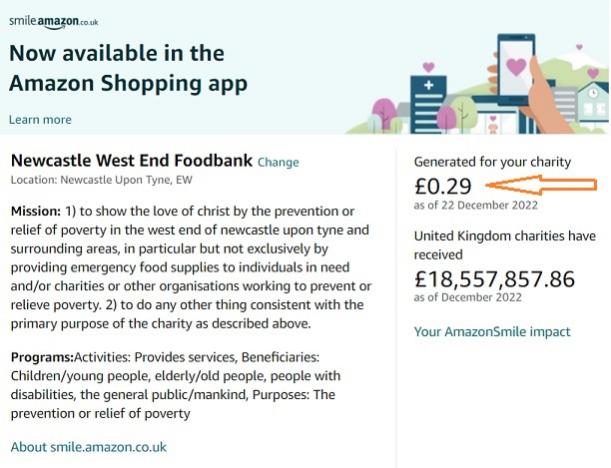Click the smartphone with heart illustration
The width and height of the screenshot is (611, 468).
coord(516,70)
